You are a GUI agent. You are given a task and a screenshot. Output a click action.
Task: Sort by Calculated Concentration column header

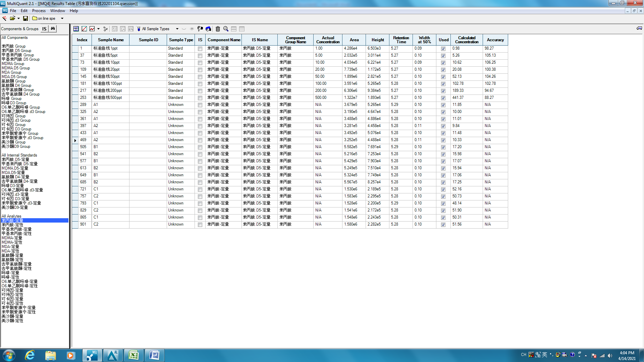(467, 40)
